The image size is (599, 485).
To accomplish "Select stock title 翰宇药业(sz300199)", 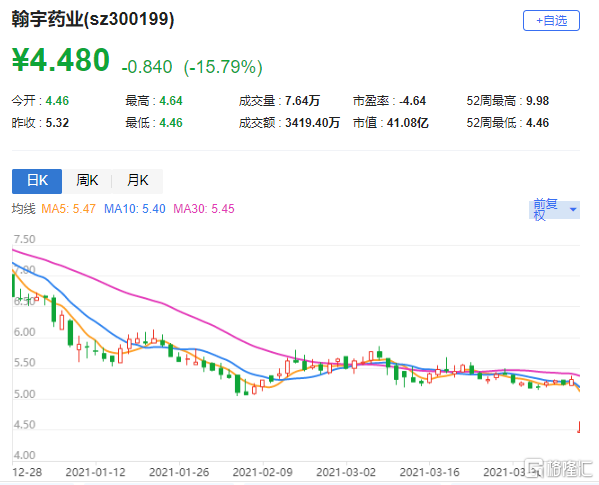I will [x=93, y=19].
